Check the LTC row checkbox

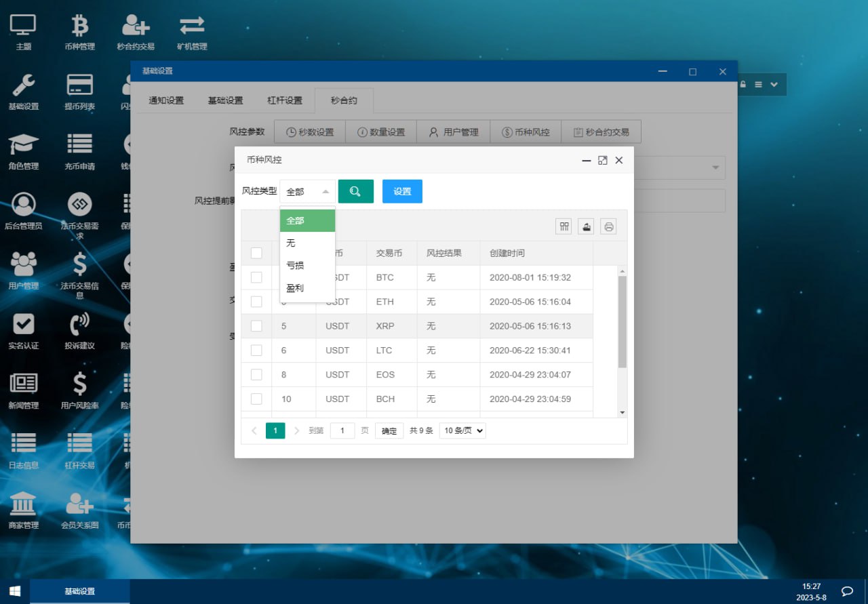click(x=256, y=350)
